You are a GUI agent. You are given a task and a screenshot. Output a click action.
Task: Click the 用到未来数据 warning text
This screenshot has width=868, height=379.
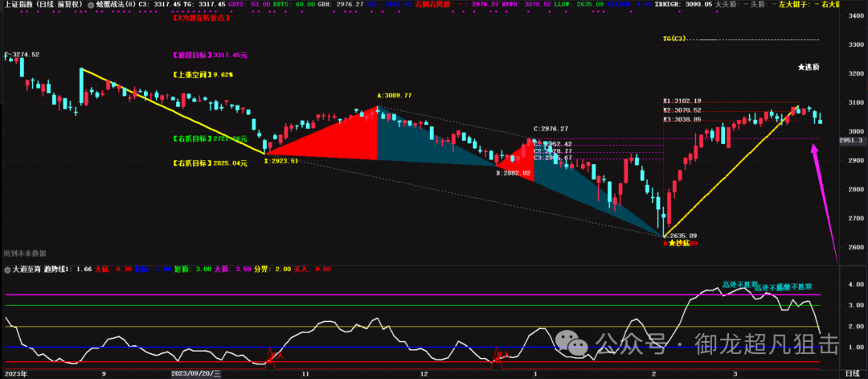pyautogui.click(x=25, y=253)
